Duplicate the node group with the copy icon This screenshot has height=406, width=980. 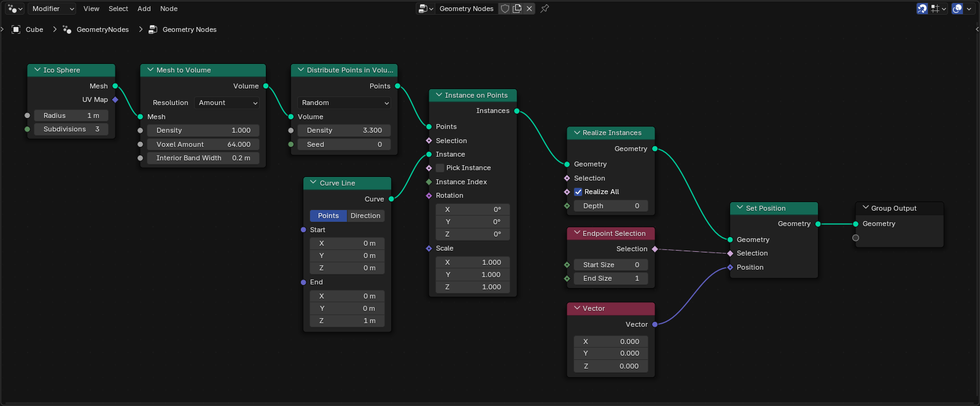(517, 9)
